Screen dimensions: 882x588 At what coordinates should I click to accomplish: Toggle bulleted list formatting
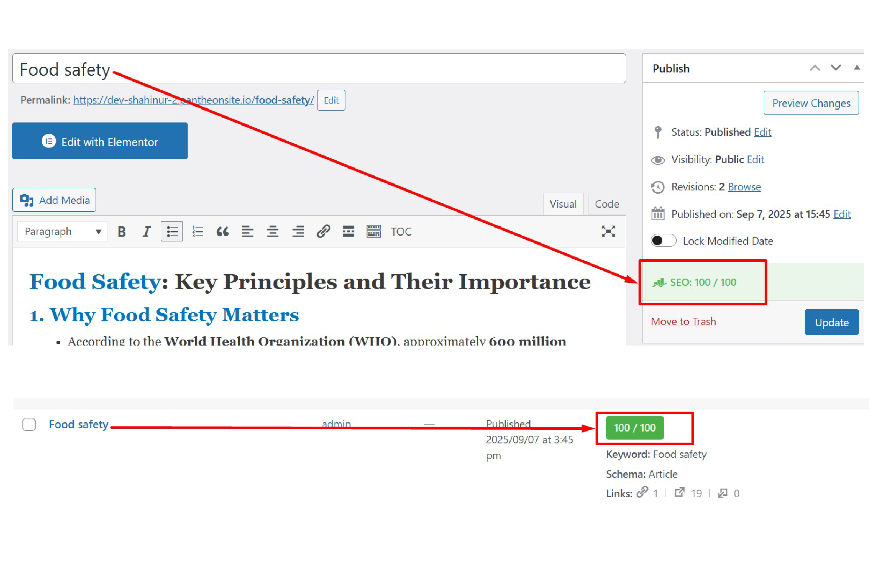pos(172,231)
